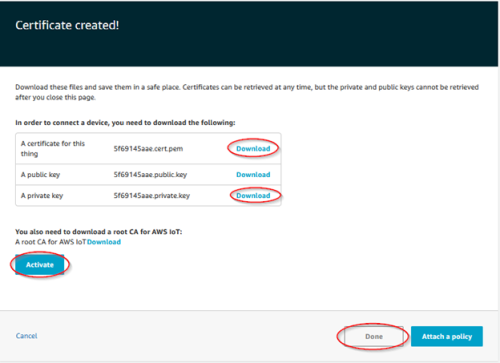Select the 5f69145aae.cert.pem file name

click(x=148, y=149)
